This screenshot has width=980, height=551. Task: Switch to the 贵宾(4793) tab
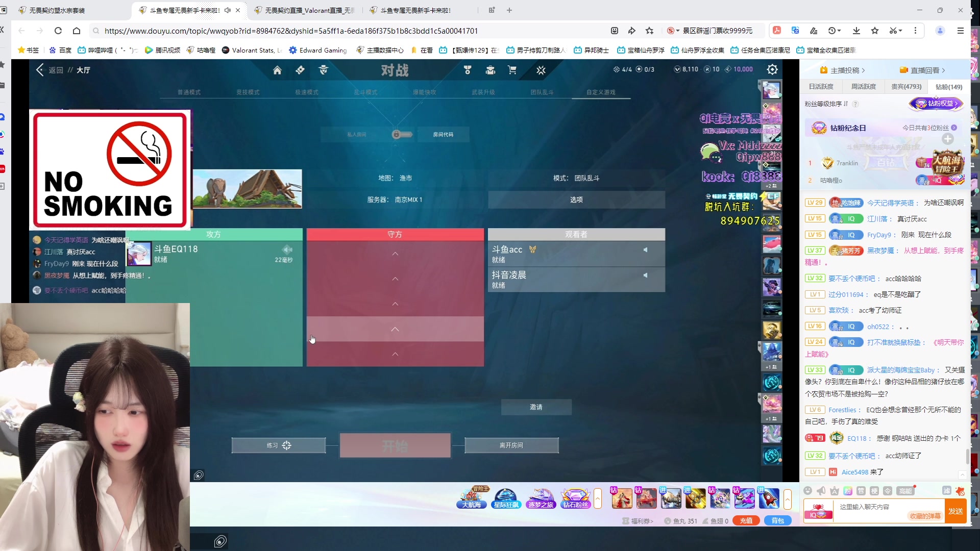[x=906, y=87]
